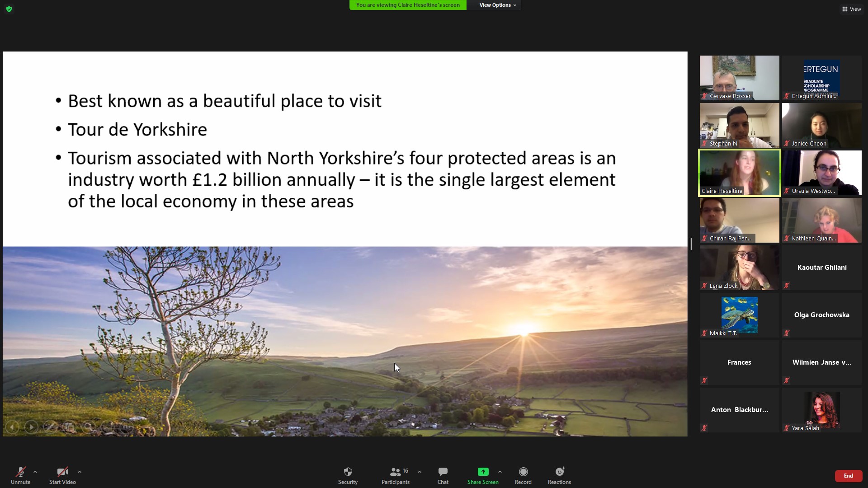Click the red End meeting button

[x=848, y=476]
